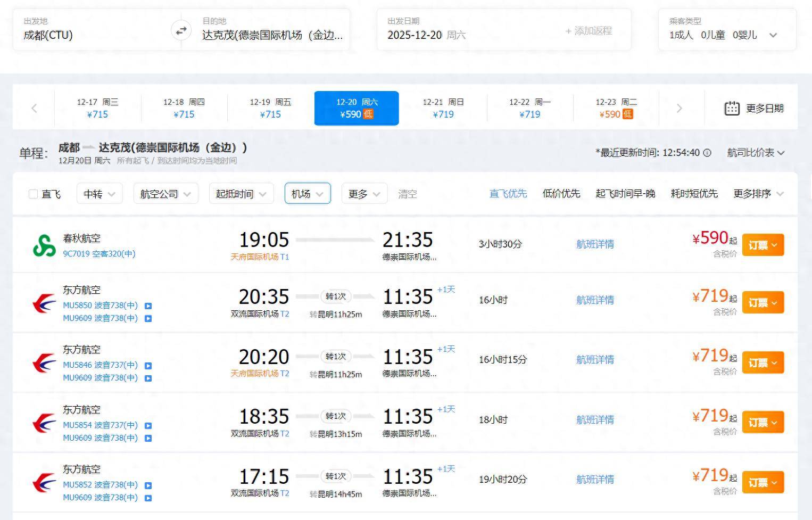812x520 pixels.
Task: Click flight number MU5854 波音737(中)
Action: [100, 425]
